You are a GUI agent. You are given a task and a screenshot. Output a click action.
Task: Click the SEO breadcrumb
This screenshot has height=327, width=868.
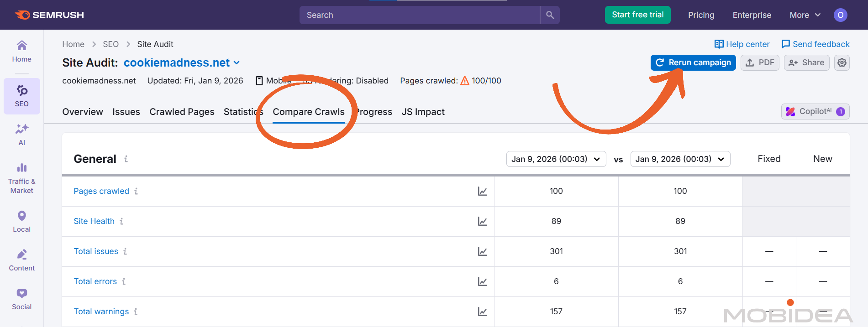(110, 44)
